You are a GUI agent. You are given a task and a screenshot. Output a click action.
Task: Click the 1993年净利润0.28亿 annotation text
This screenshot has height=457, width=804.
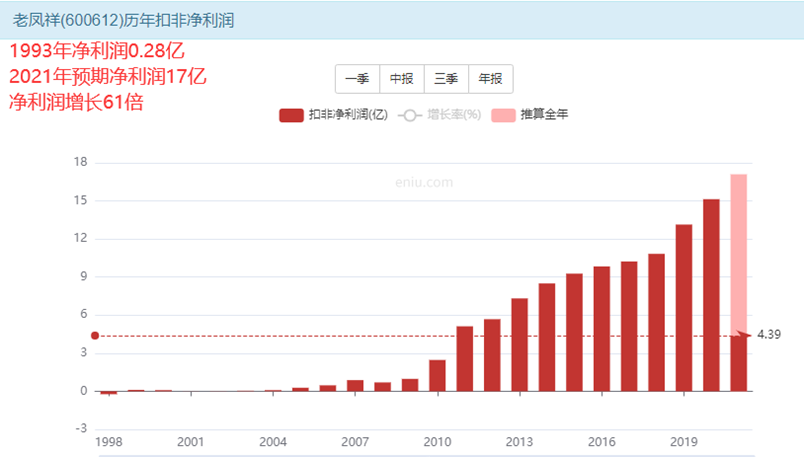pyautogui.click(x=97, y=51)
